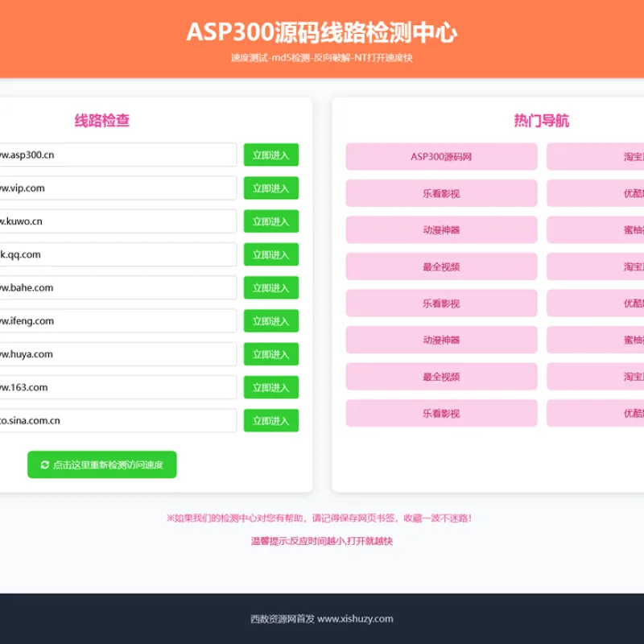
Task: Open the 淘宝 link beside ASP300源码网
Action: tap(596, 156)
